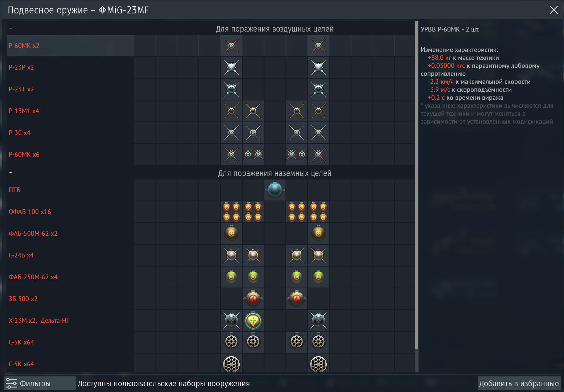Viewport: 564px width, 392px height.
Task: Click Добавить в избранные button
Action: [519, 383]
